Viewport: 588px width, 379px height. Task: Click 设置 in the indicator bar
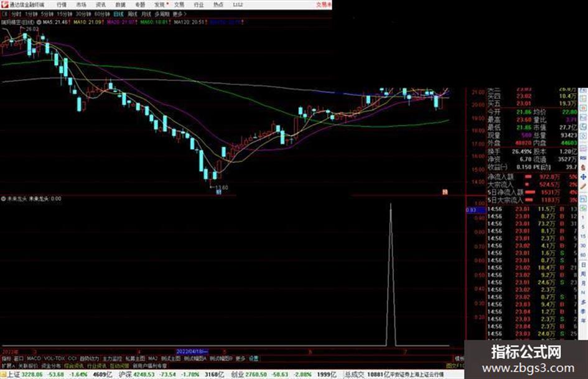point(253,358)
